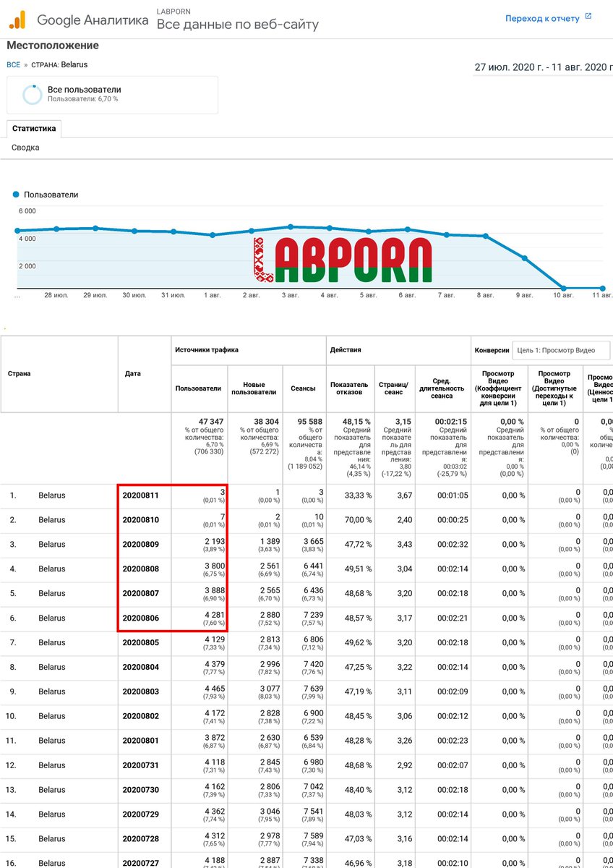
Task: Click date cell '20200811'
Action: pos(140,495)
